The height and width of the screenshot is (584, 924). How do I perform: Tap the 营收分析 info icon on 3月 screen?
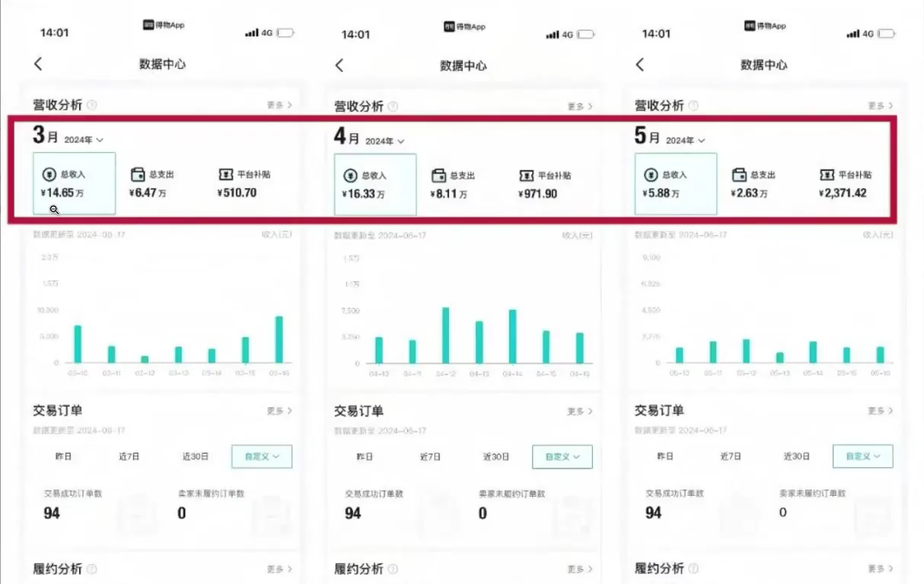click(92, 105)
